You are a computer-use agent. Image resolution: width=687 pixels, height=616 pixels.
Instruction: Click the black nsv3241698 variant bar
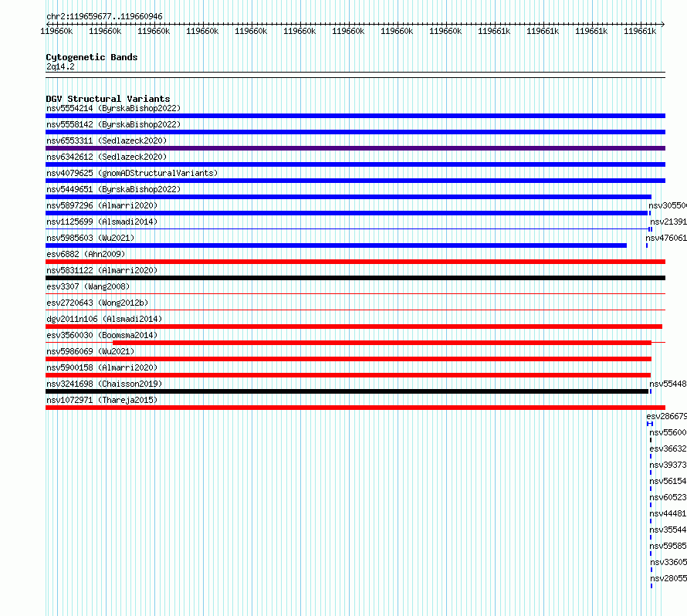click(x=347, y=391)
